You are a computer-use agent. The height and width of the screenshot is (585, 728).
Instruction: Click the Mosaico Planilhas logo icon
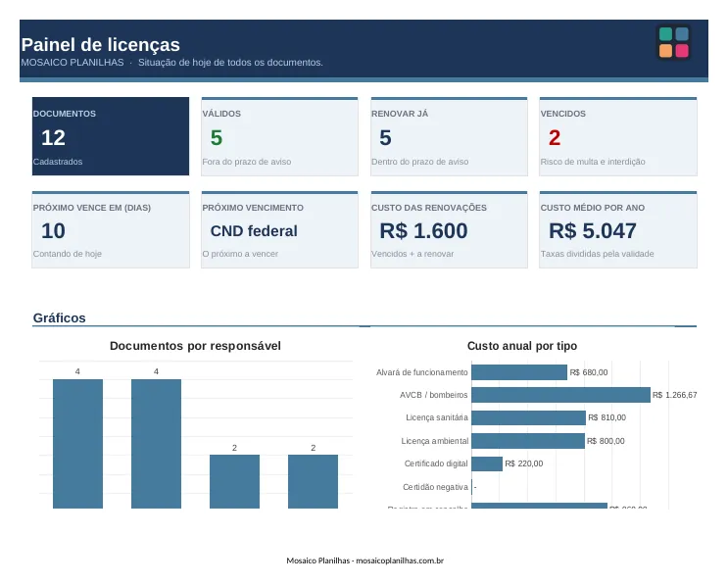pos(674,42)
